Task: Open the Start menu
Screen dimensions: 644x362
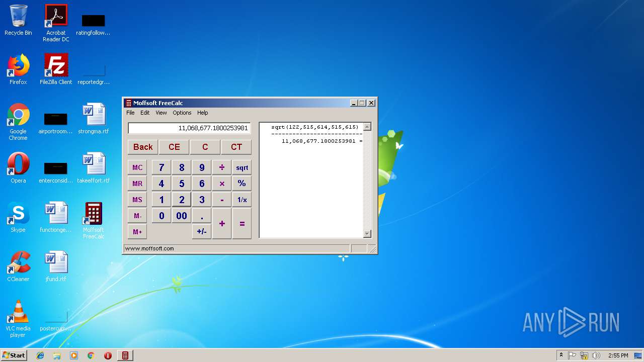Action: click(x=14, y=355)
